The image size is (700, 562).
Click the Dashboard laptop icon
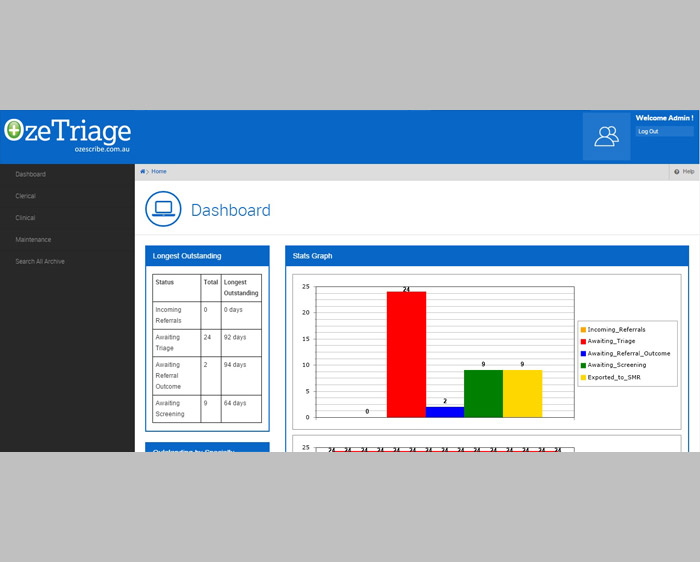pos(163,209)
